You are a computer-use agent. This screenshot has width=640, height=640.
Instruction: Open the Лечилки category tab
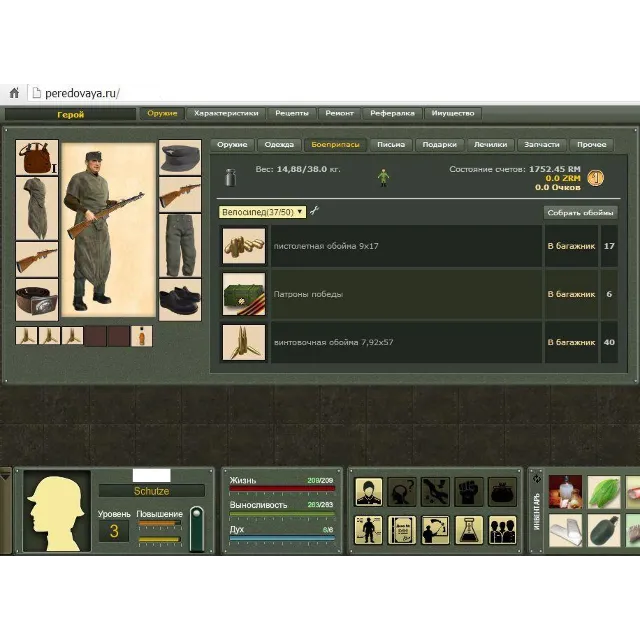[491, 144]
